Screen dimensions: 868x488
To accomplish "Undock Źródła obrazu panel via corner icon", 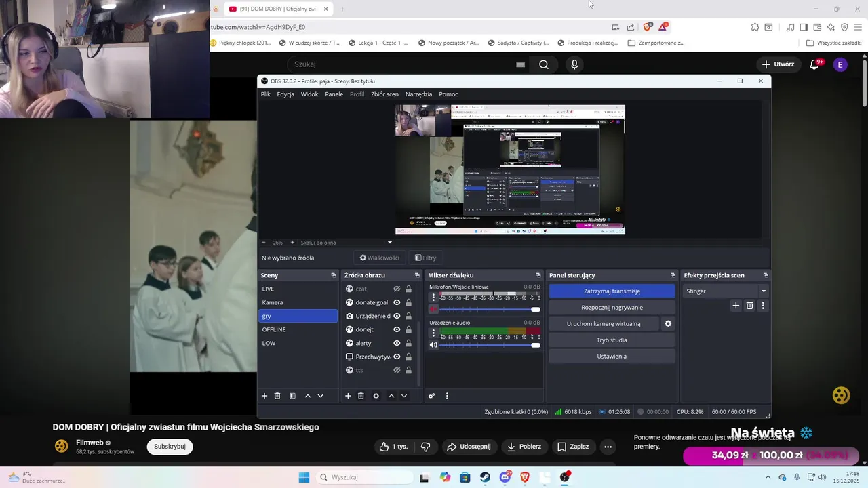I will click(x=417, y=275).
